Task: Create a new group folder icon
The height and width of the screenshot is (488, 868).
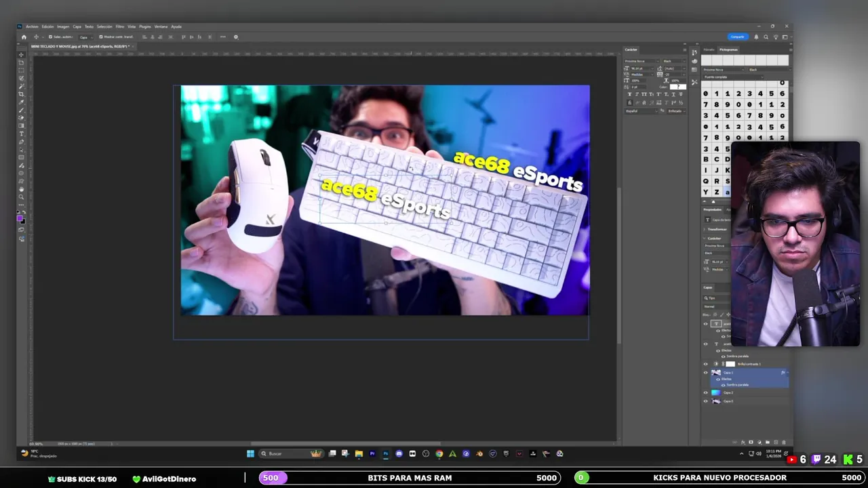Action: (768, 442)
